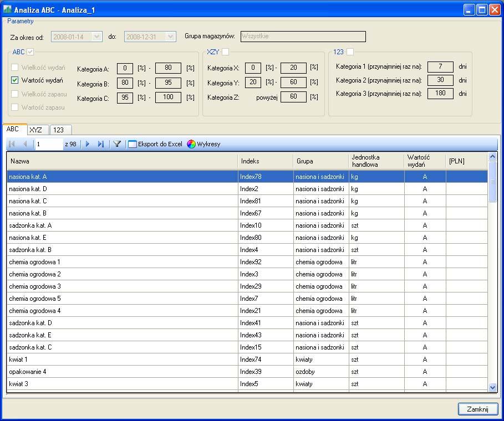Click Kategoria B lower limit field 80
Viewport: 504px width, 421px height.
pyautogui.click(x=125, y=83)
